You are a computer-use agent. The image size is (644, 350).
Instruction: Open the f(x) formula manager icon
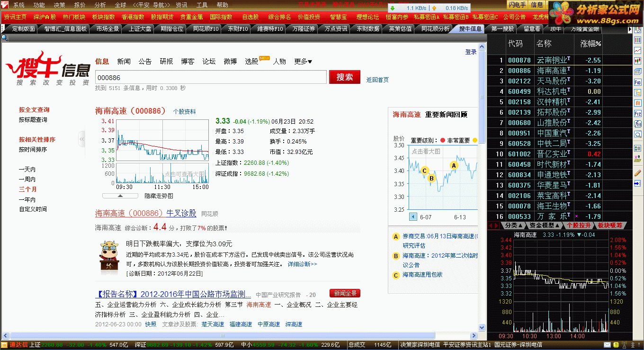[637, 124]
